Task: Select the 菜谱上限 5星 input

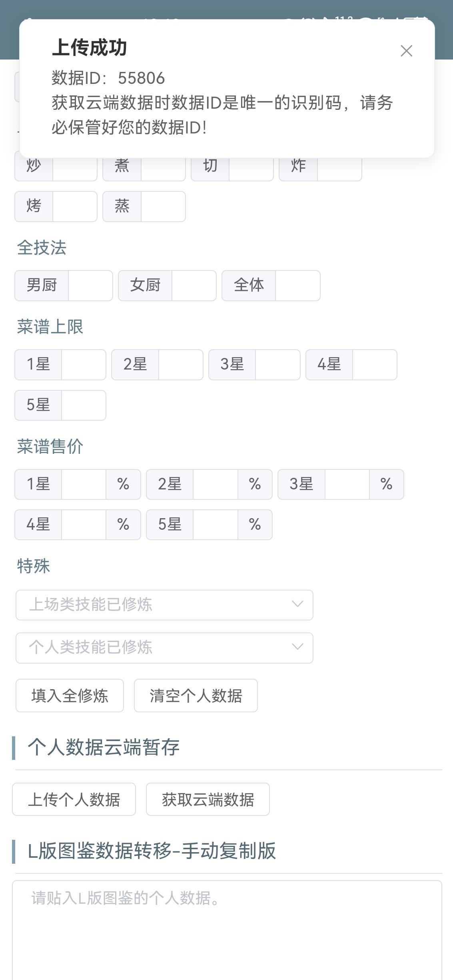Action: (x=84, y=405)
